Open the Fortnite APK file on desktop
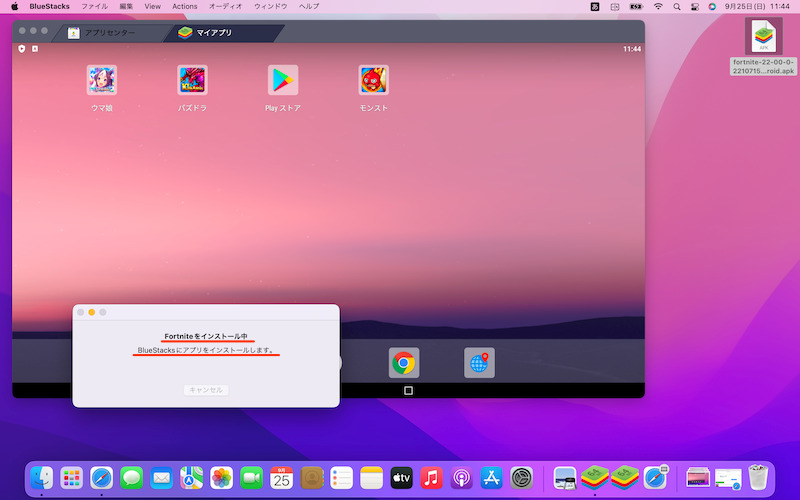 763,38
